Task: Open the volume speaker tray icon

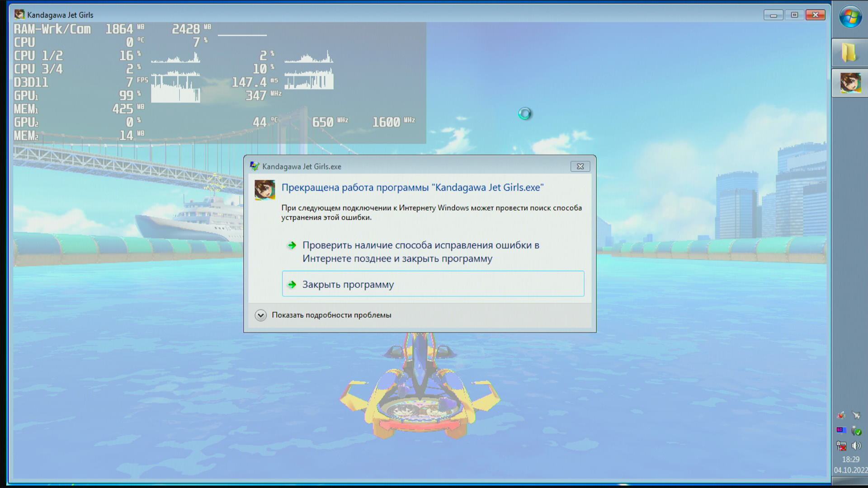Action: click(856, 446)
